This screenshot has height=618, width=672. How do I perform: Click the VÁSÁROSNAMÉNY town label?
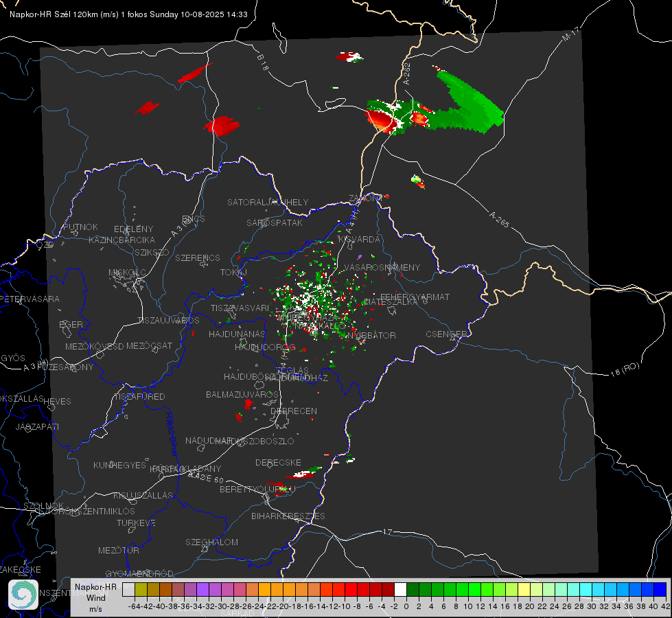tap(382, 267)
